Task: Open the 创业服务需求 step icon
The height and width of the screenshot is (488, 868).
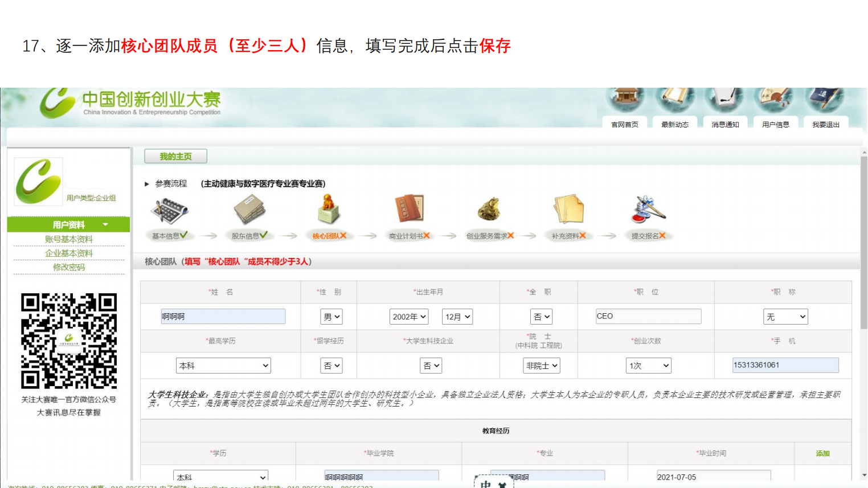Action: (x=489, y=209)
